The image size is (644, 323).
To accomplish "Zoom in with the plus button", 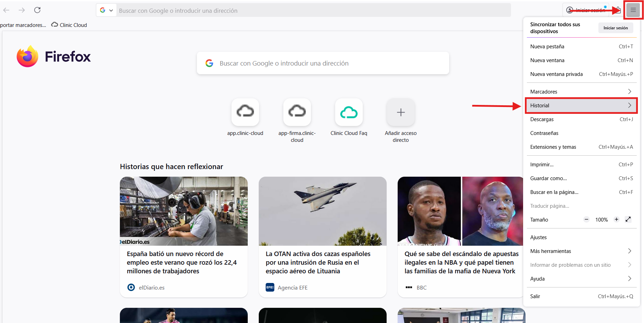I will (x=616, y=219).
